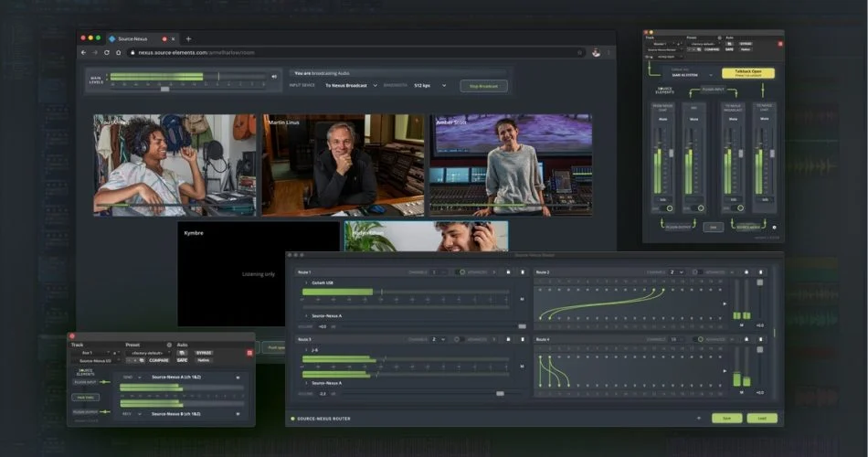The width and height of the screenshot is (868, 457).
Task: Open the Bandwidth 512 kps dropdown
Action: click(430, 86)
